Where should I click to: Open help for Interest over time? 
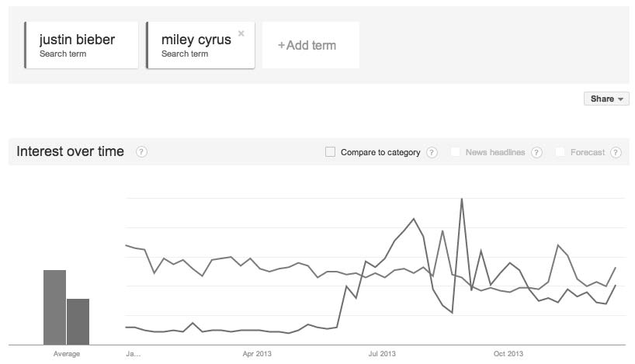click(x=141, y=152)
